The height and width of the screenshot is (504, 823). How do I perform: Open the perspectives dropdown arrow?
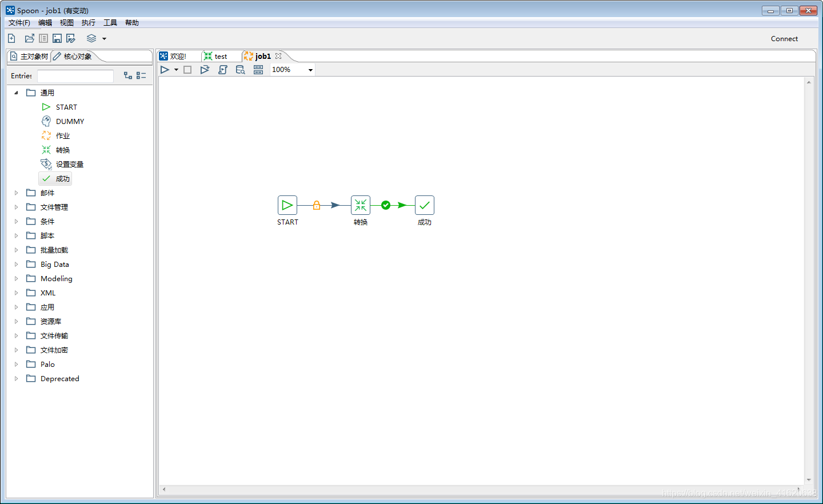(104, 39)
